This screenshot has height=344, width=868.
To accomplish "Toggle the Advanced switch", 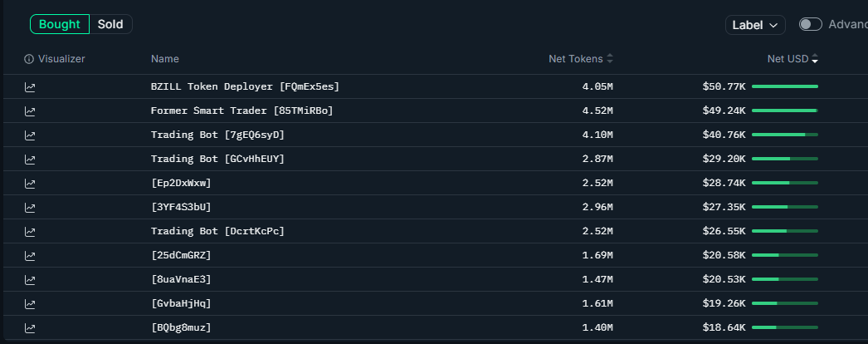I will click(811, 24).
